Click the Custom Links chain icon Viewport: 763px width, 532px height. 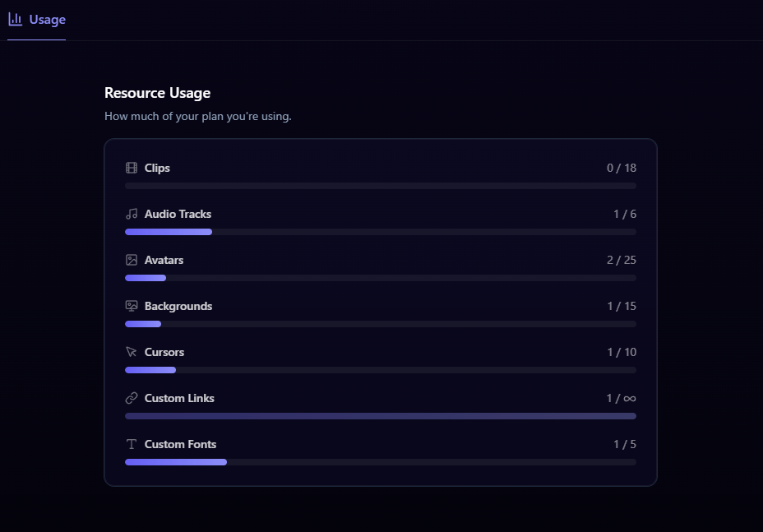(x=131, y=397)
